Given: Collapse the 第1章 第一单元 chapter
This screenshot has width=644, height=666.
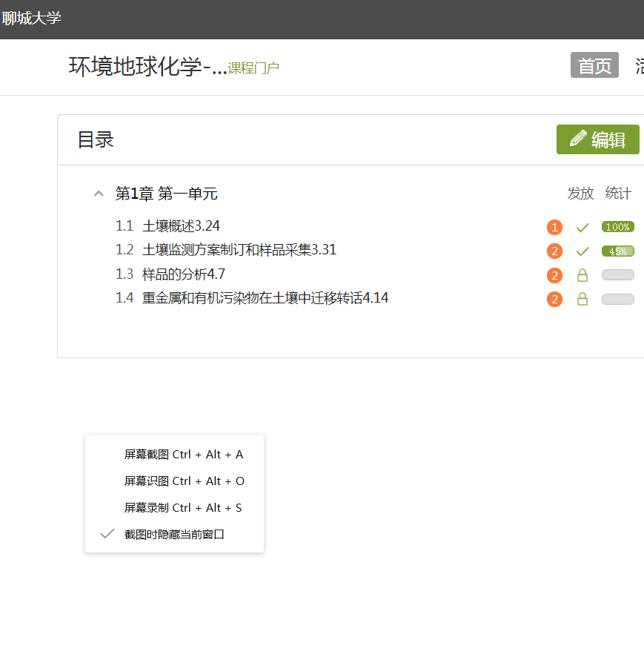Looking at the screenshot, I should pyautogui.click(x=99, y=194).
